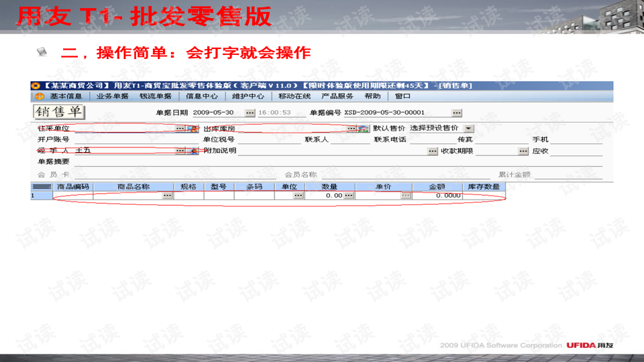644x362 pixels.
Task: Open the 窗口 menu
Action: tap(402, 97)
